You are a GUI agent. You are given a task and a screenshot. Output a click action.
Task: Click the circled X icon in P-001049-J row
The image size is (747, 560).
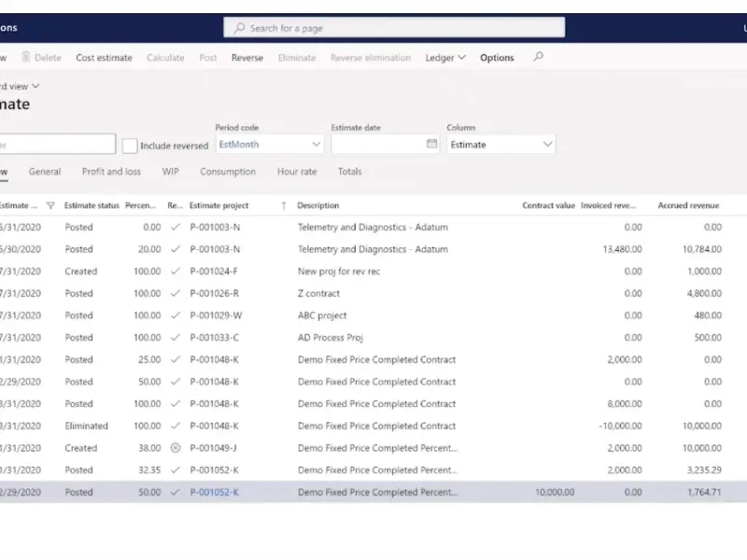click(x=176, y=448)
